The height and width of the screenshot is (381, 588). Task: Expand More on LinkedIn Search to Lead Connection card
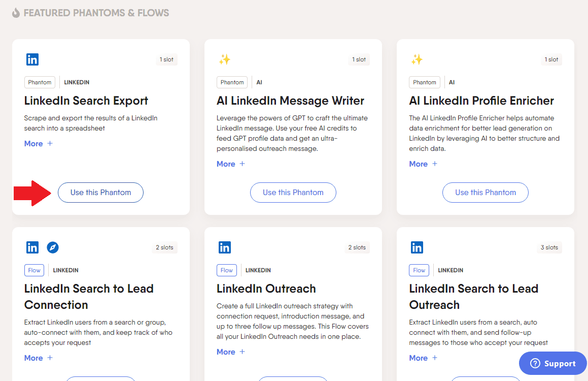38,358
